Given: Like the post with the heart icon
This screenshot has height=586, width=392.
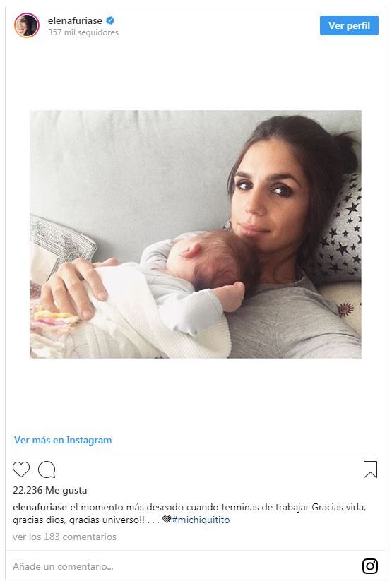Looking at the screenshot, I should [x=21, y=470].
